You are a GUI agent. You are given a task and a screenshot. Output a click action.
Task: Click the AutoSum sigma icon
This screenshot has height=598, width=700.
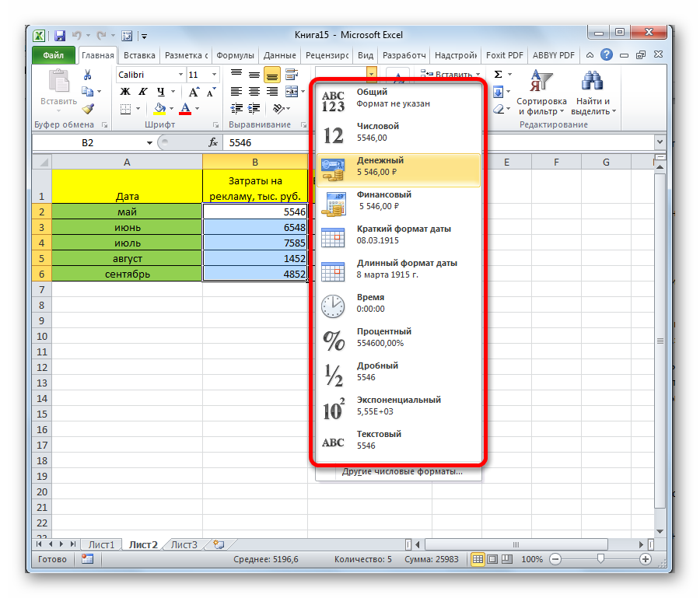(x=498, y=75)
